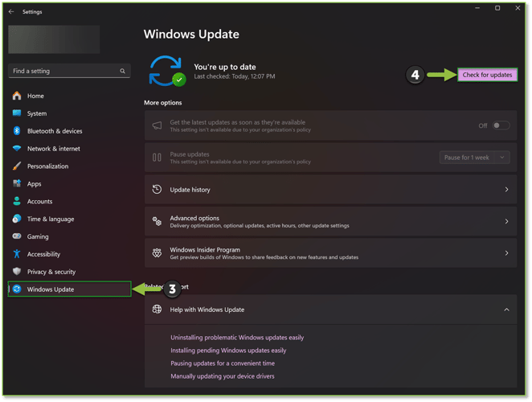Click the Home house icon
The image size is (532, 402).
(17, 96)
